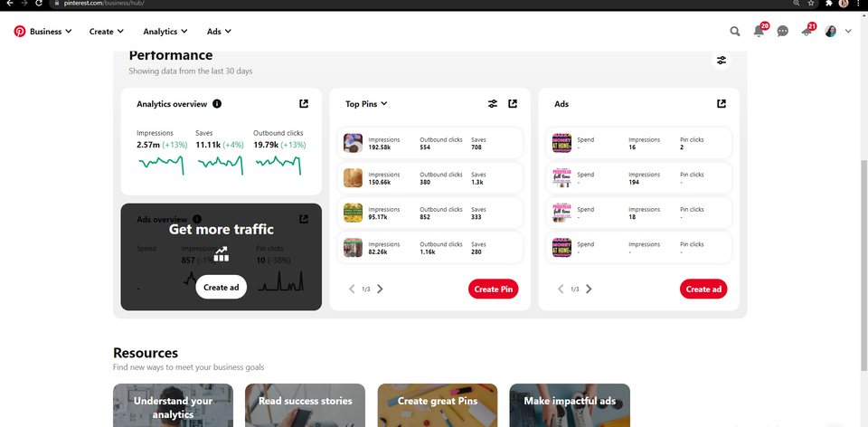868x427 pixels.
Task: Select pin thumbnail with 82.26k impressions
Action: [353, 248]
